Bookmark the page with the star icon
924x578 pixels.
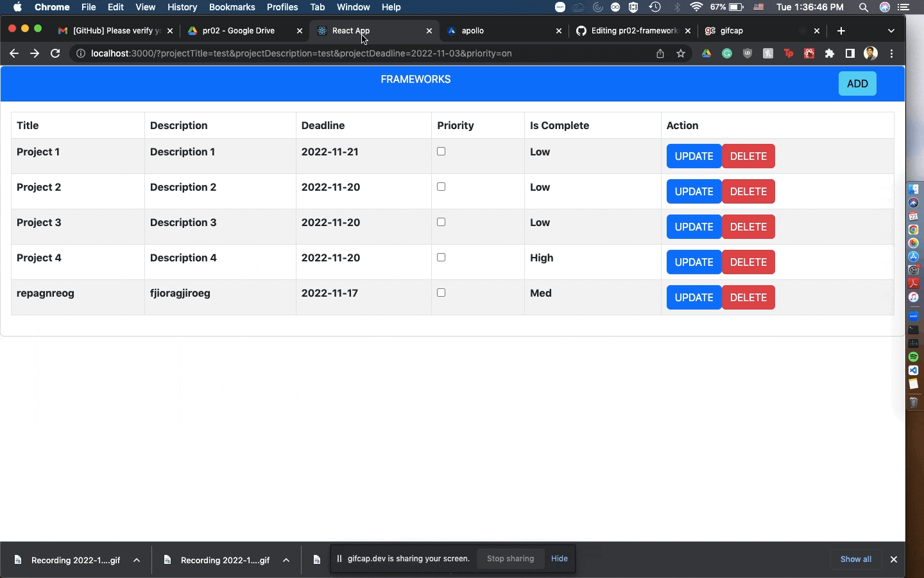(x=681, y=54)
